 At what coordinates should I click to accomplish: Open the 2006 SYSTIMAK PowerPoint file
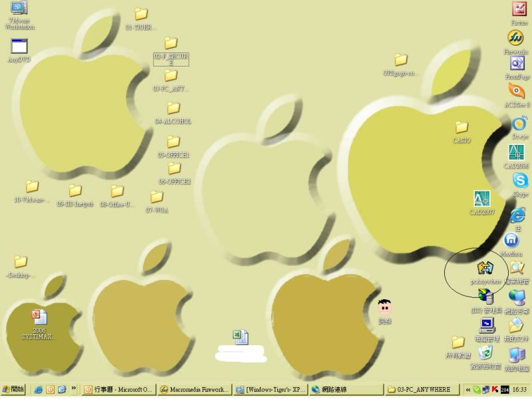[39, 316]
